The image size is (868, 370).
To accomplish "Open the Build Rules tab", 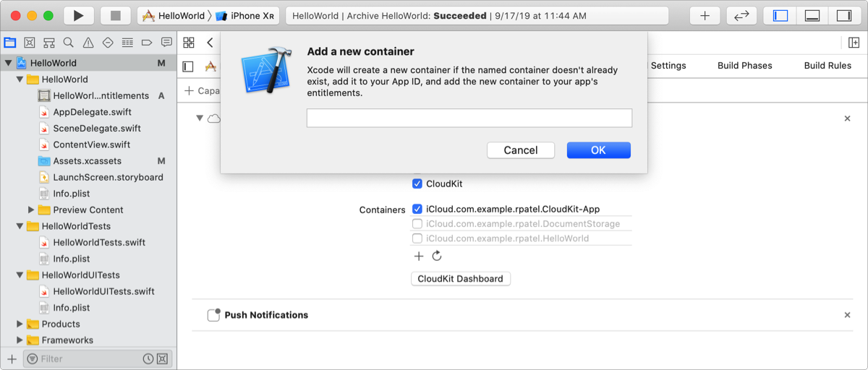I will (827, 65).
